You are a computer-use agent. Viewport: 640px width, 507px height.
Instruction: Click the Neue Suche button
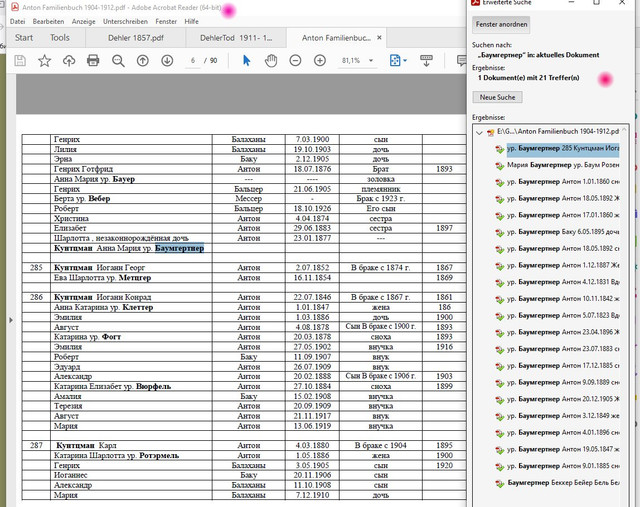point(497,97)
